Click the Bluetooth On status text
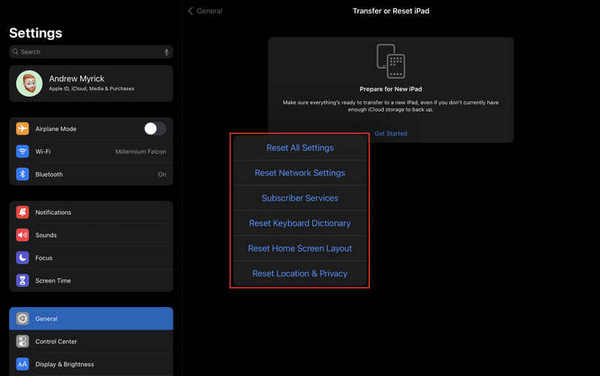Image resolution: width=600 pixels, height=376 pixels. [162, 174]
